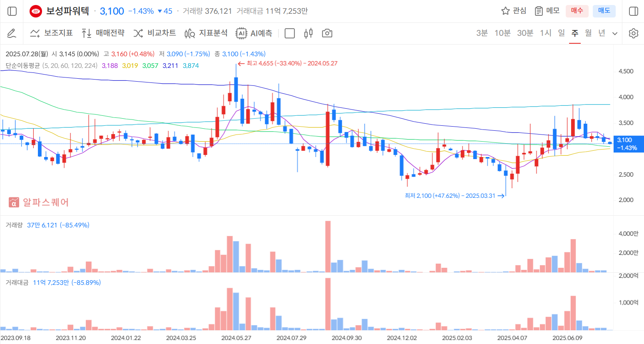Click the 최고 4,655 high marker
The height and width of the screenshot is (344, 644).
pyautogui.click(x=288, y=63)
